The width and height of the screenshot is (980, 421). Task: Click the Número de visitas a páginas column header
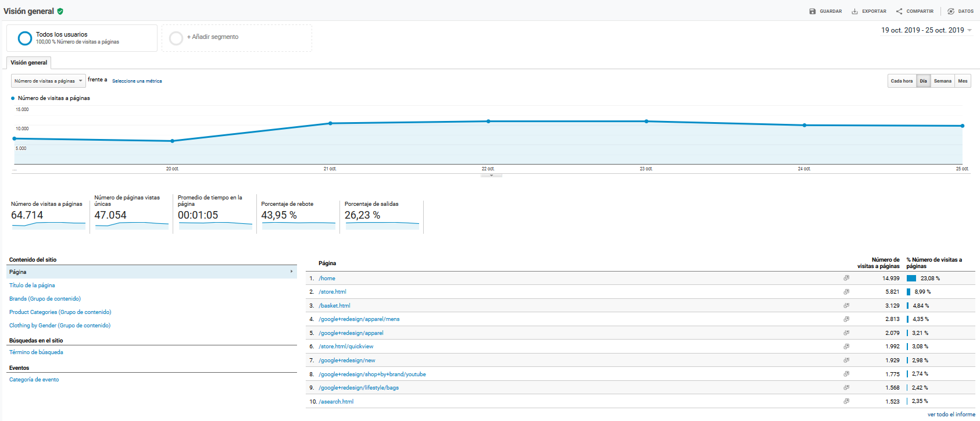tap(878, 263)
